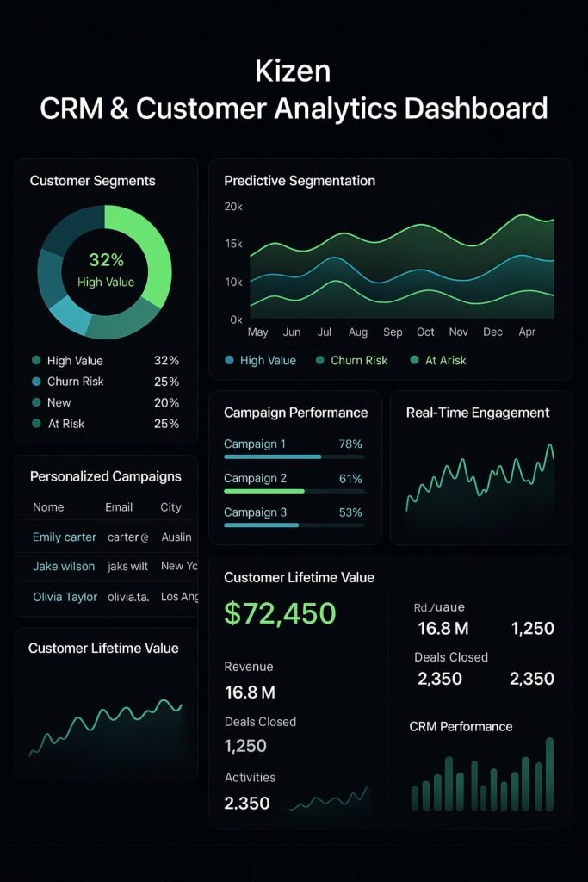The image size is (588, 882).
Task: Click the Churn Risk 25% value
Action: coord(166,382)
